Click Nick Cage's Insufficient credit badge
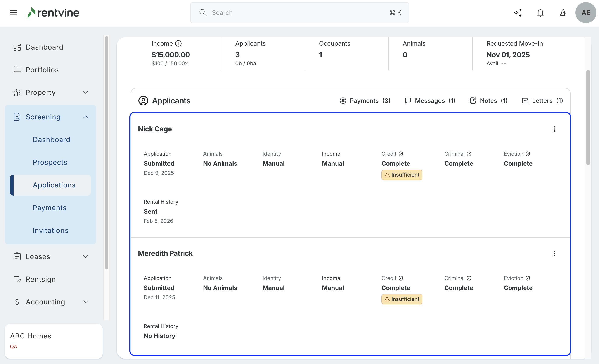Screen dimensions: 599x364 [x=402, y=175]
